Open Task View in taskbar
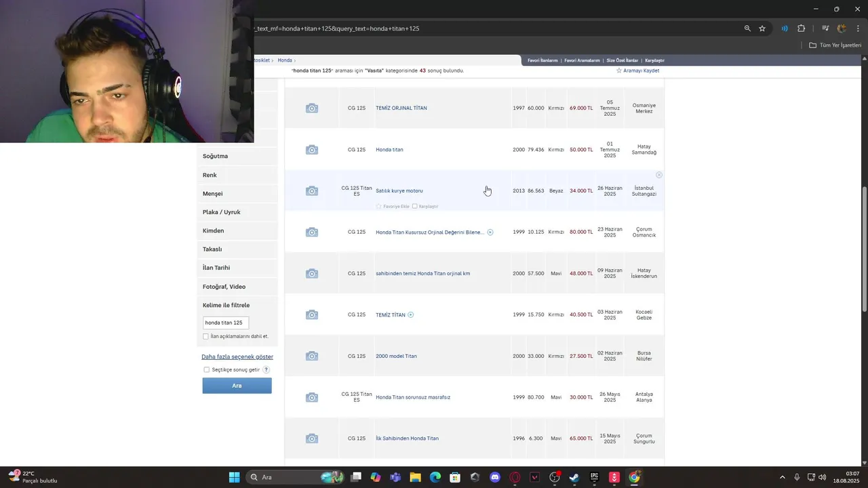Image resolution: width=868 pixels, height=488 pixels. click(356, 477)
